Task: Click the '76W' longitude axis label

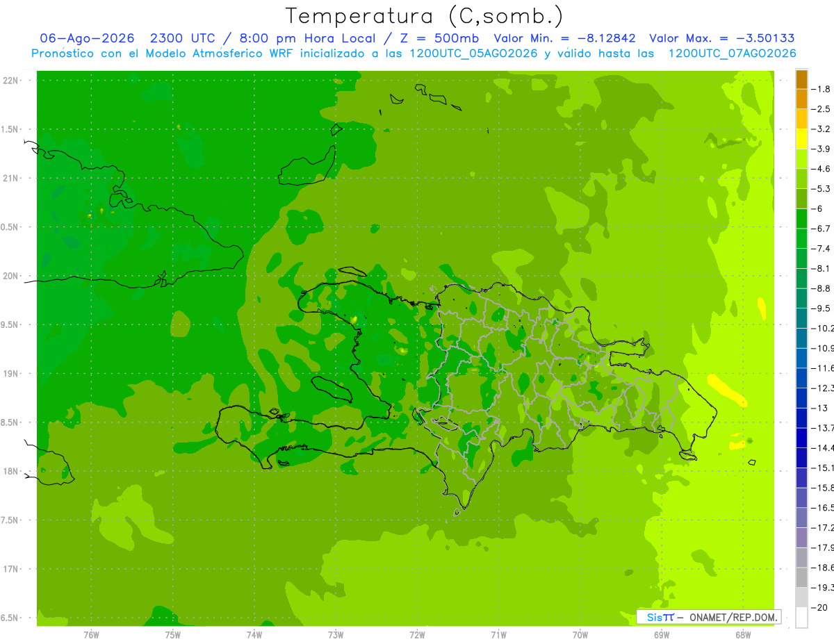Action: 91,634
